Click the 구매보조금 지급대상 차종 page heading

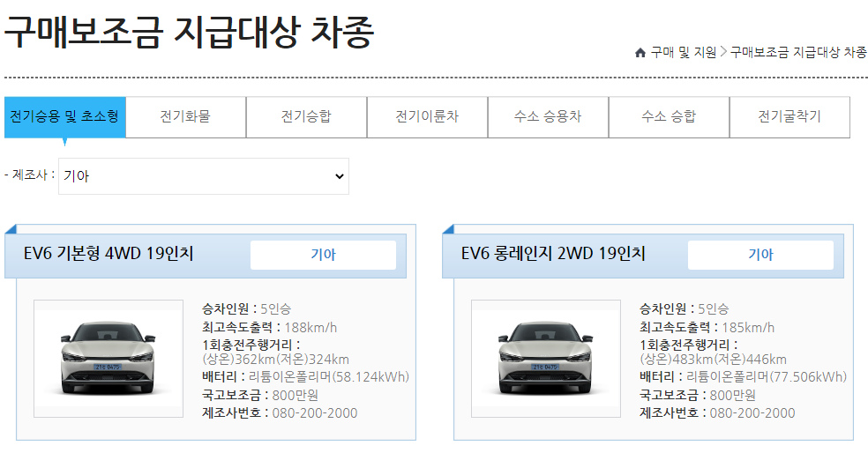189,32
